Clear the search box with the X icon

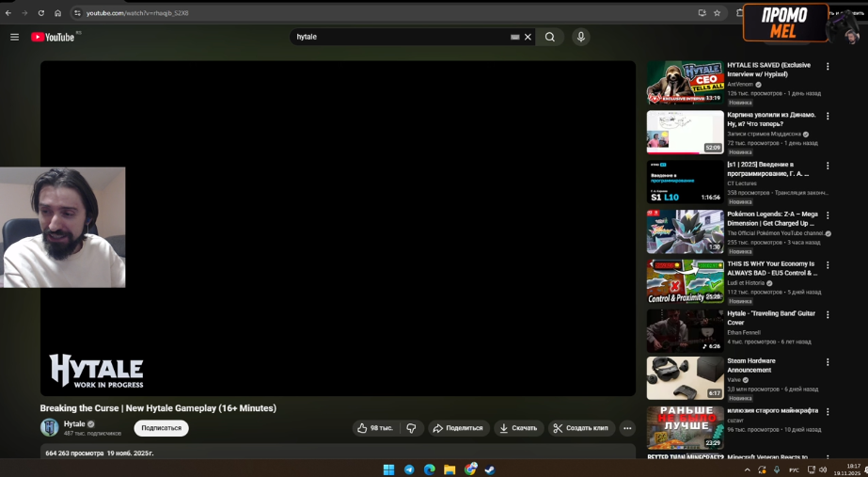click(528, 37)
